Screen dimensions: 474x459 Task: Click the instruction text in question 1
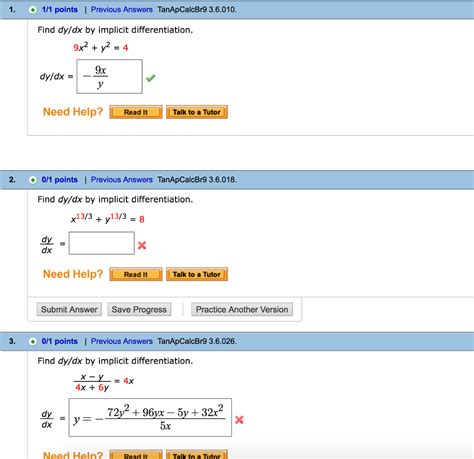[x=115, y=30]
